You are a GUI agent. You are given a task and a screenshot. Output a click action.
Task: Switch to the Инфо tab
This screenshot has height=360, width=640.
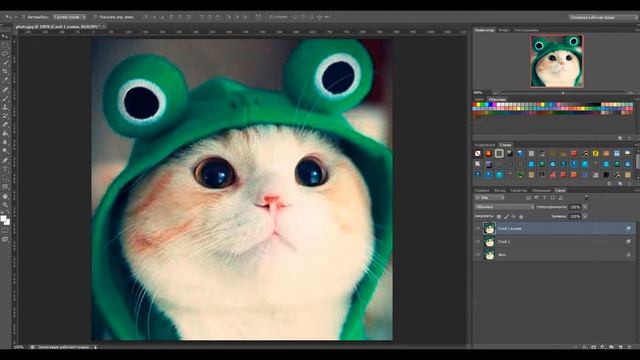[504, 30]
